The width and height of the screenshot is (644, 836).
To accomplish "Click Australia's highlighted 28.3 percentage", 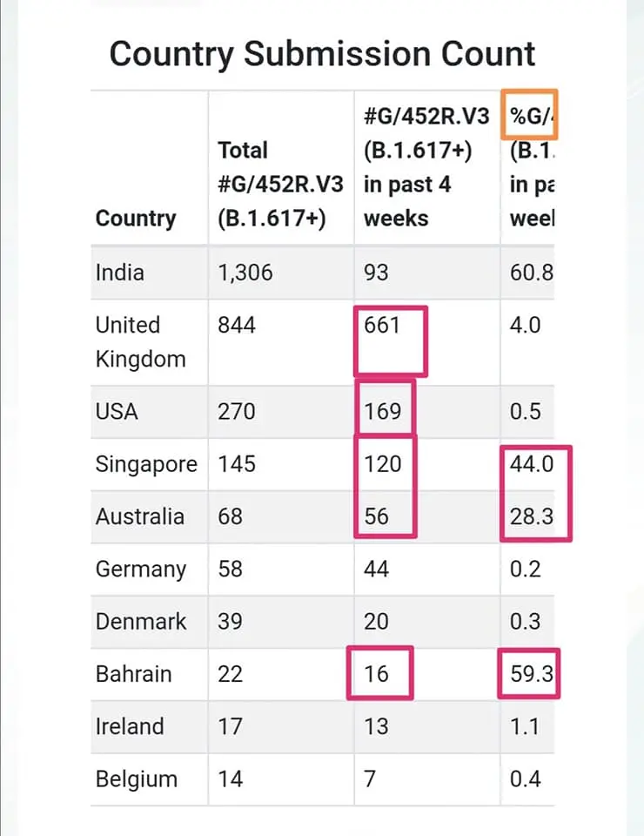I will pos(533,516).
